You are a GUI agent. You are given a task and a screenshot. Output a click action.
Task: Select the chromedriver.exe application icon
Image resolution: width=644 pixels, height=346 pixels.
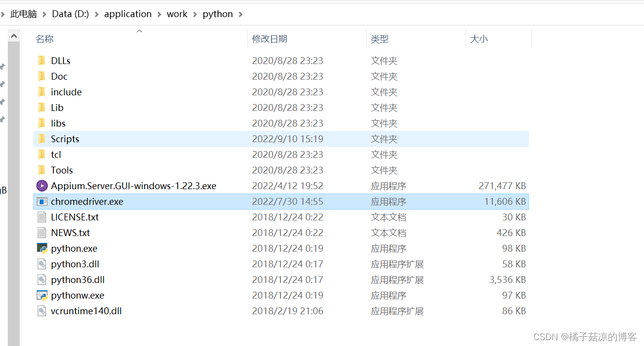point(42,201)
